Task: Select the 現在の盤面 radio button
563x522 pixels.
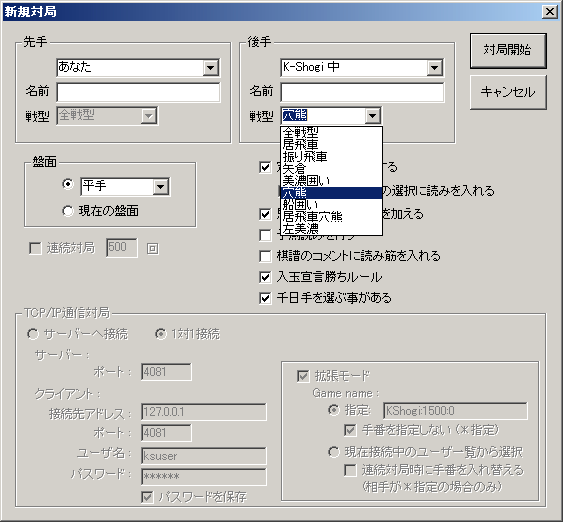Action: 68,211
